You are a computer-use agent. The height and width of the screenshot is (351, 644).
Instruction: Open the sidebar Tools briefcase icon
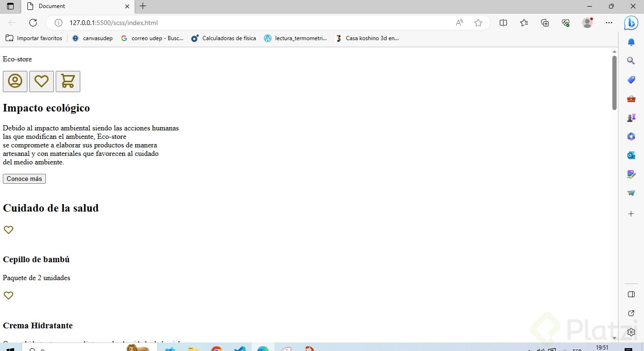pyautogui.click(x=631, y=99)
